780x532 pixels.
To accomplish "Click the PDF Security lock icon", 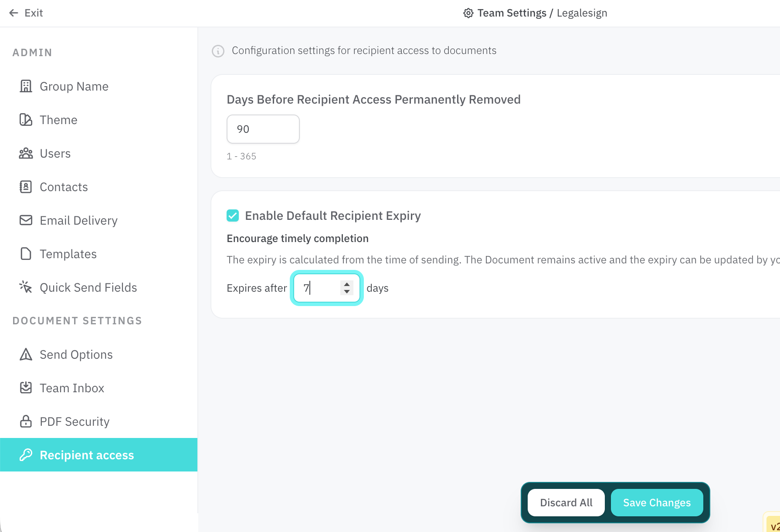I will point(26,421).
